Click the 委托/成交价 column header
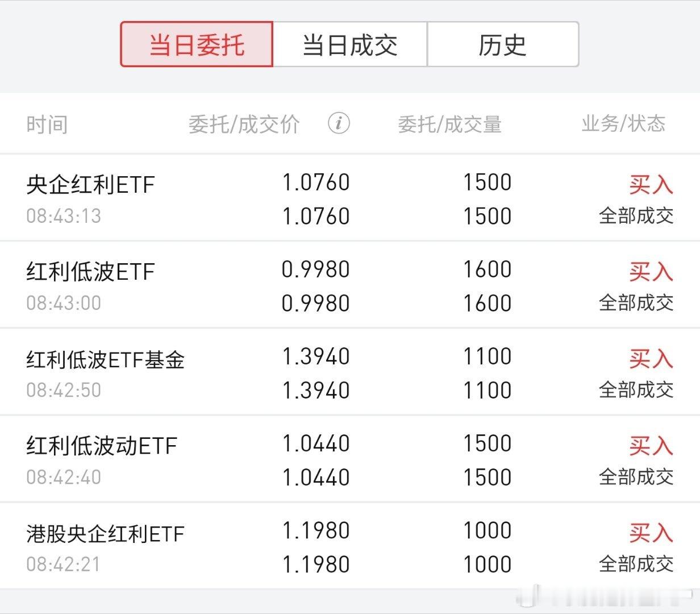The image size is (700, 614). click(x=244, y=124)
